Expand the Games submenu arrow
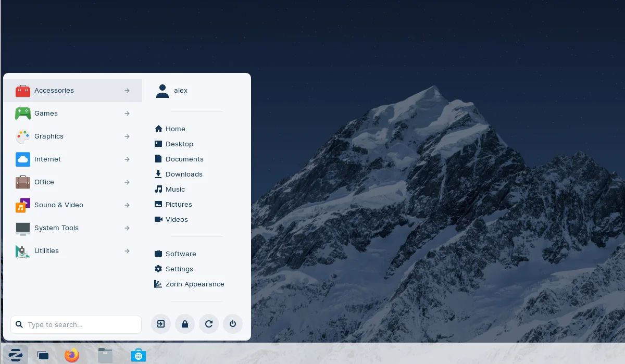Viewport: 625px width, 364px height. [x=127, y=114]
